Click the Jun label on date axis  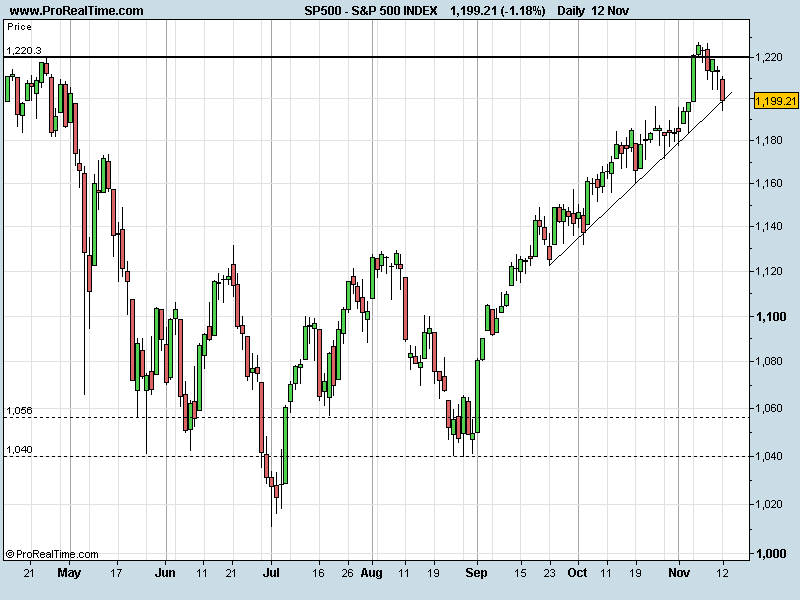click(165, 572)
